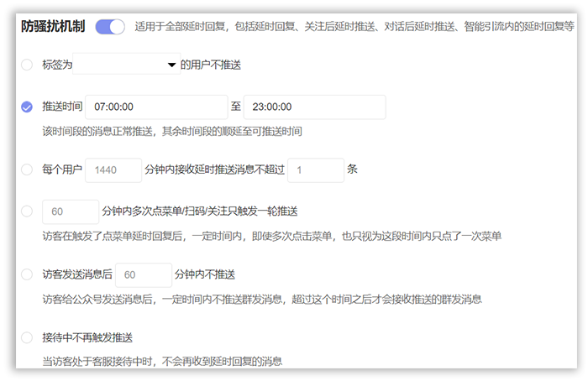The height and width of the screenshot is (381, 588).
Task: Click the 当访客处于客服接待中时 description
Action: pos(162,362)
